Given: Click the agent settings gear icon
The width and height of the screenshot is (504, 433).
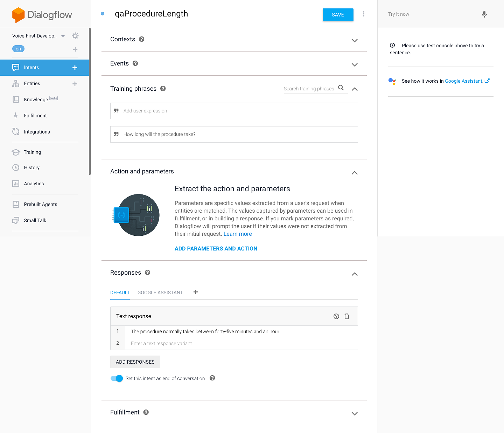Looking at the screenshot, I should point(75,36).
